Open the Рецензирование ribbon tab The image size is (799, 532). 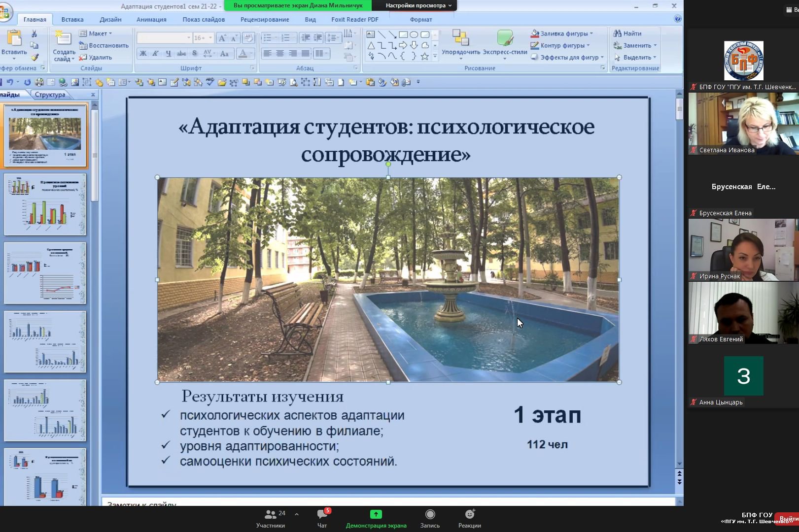coord(265,20)
